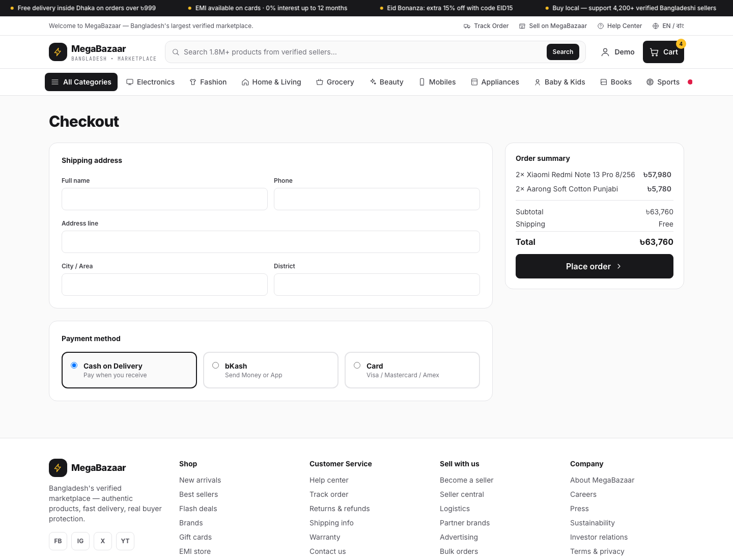Image resolution: width=733 pixels, height=560 pixels.
Task: Select Card payment radio button
Action: tap(357, 366)
